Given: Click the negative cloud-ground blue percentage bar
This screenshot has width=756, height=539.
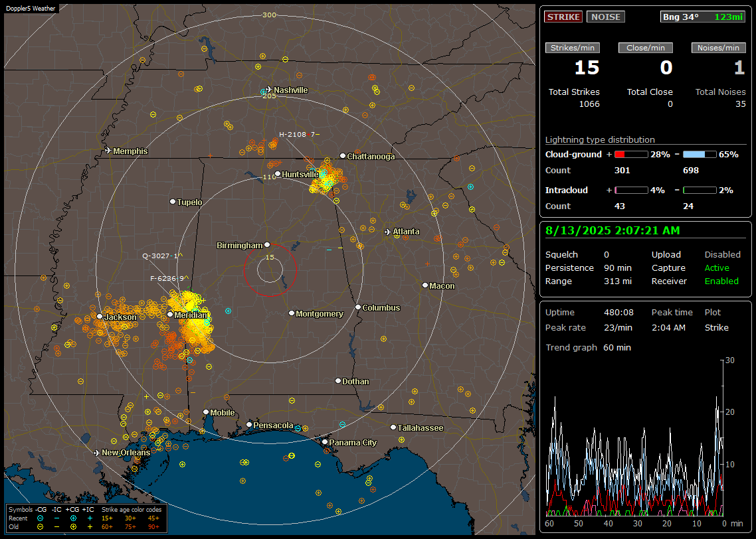Looking at the screenshot, I should (700, 155).
